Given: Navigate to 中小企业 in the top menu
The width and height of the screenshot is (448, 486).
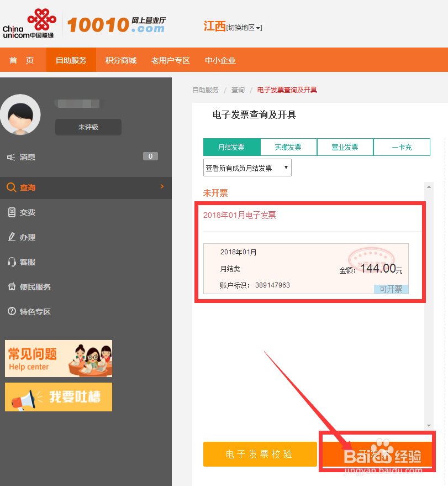Looking at the screenshot, I should tap(220, 60).
